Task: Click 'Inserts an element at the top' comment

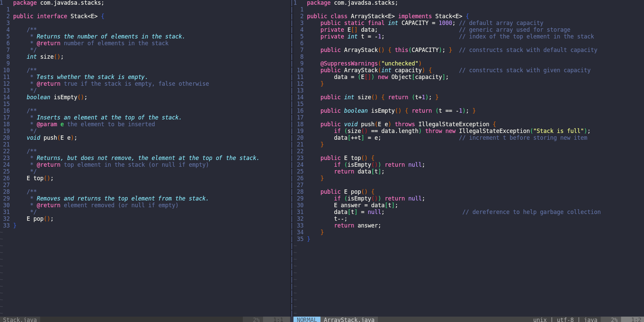Action: tap(109, 117)
